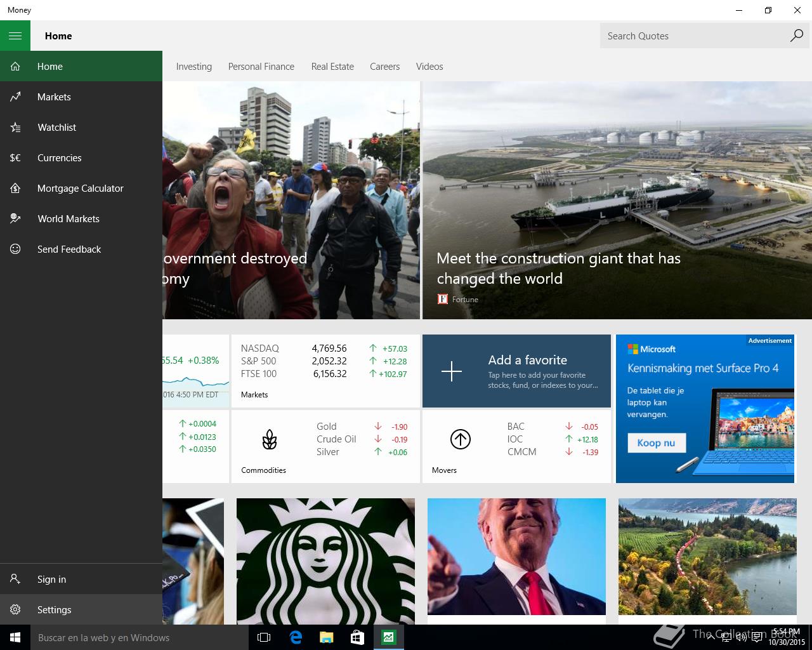Open the Trump photo article thumbnail
The width and height of the screenshot is (812, 650).
[x=516, y=557]
